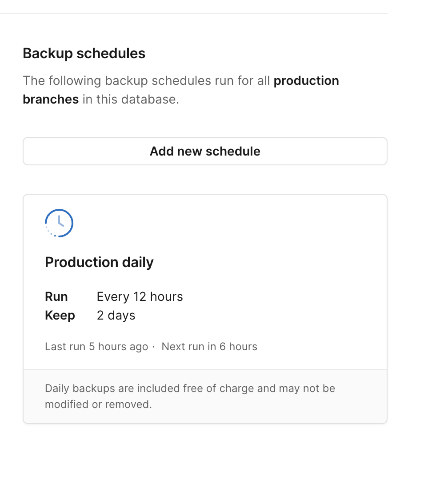This screenshot has width=440, height=504.
Task: Click Add new schedule
Action: click(x=205, y=151)
